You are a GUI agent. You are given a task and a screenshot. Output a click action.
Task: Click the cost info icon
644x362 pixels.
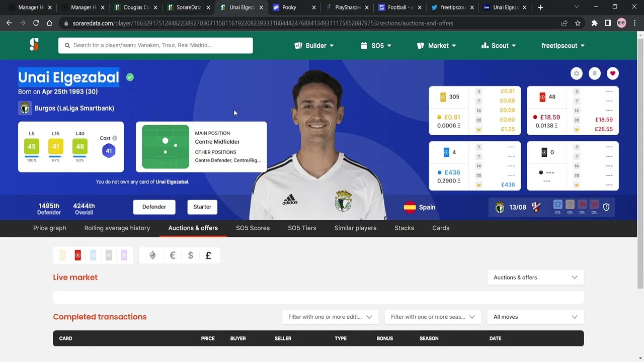(115, 138)
